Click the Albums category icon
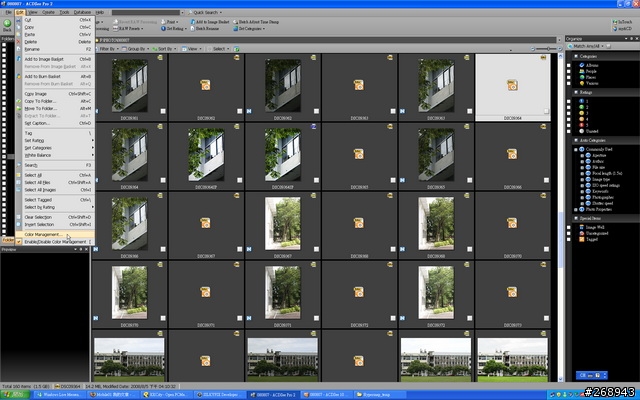This screenshot has width=640, height=400. tap(582, 65)
